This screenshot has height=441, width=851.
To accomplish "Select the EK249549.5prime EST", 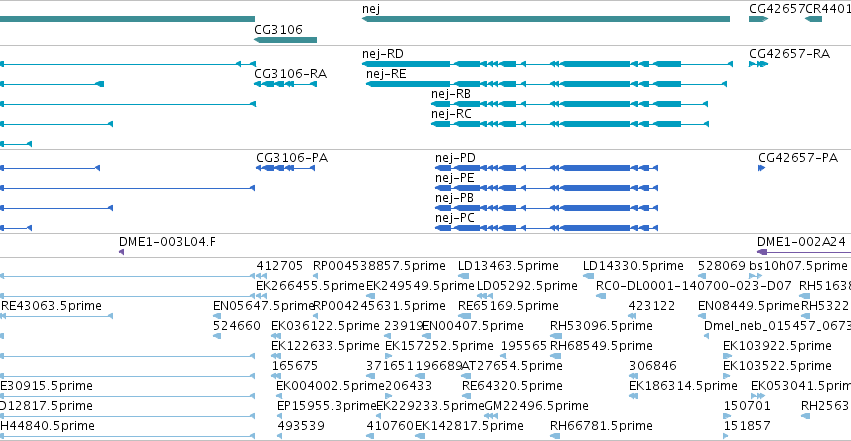I will [x=420, y=286].
